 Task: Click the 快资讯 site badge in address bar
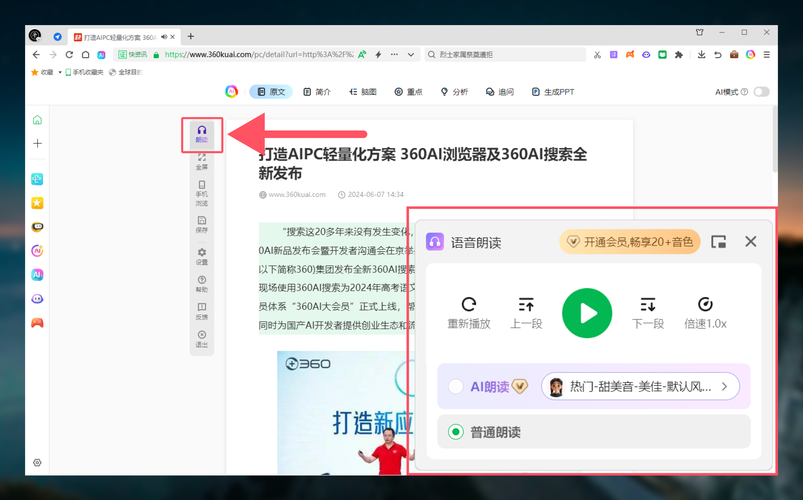[x=133, y=54]
